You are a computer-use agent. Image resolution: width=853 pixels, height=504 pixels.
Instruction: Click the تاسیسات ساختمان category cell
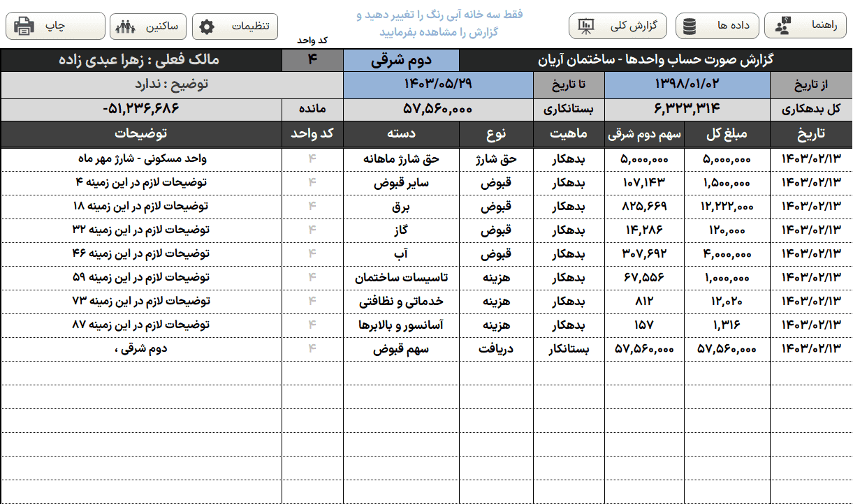click(x=401, y=278)
